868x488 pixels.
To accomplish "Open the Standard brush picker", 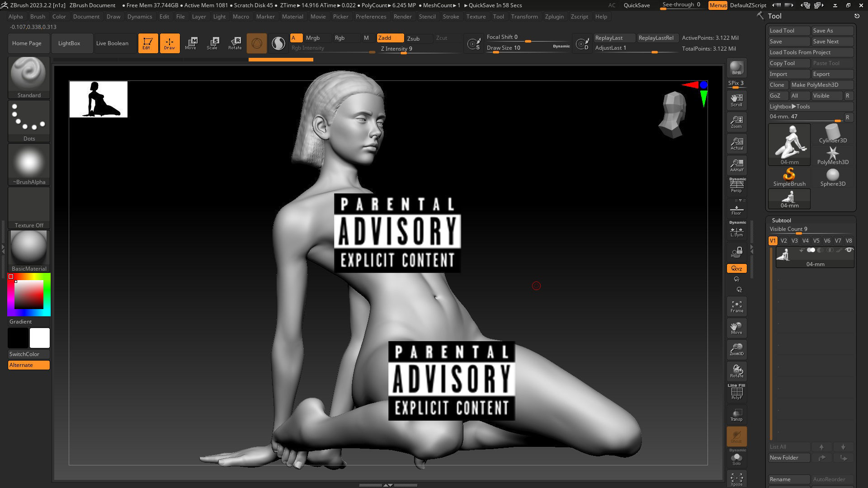I will pos(29,78).
